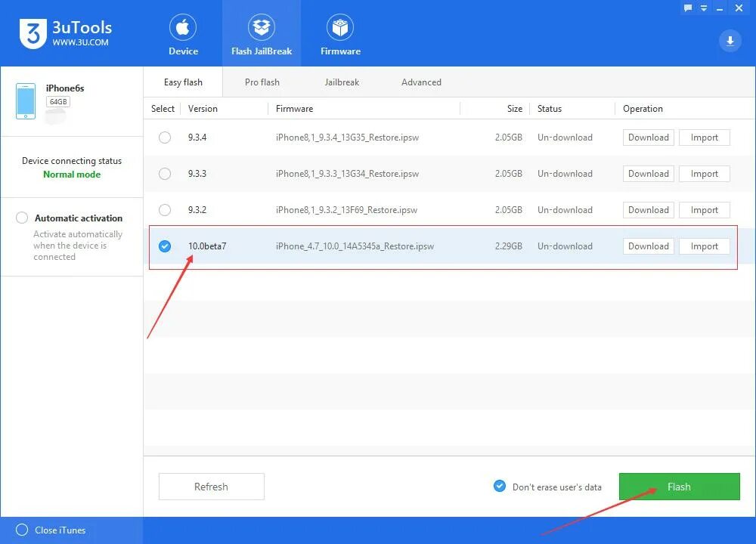Click iPhone8,1_9.3.2_13F69_Restore.ipsw file name

tap(346, 209)
